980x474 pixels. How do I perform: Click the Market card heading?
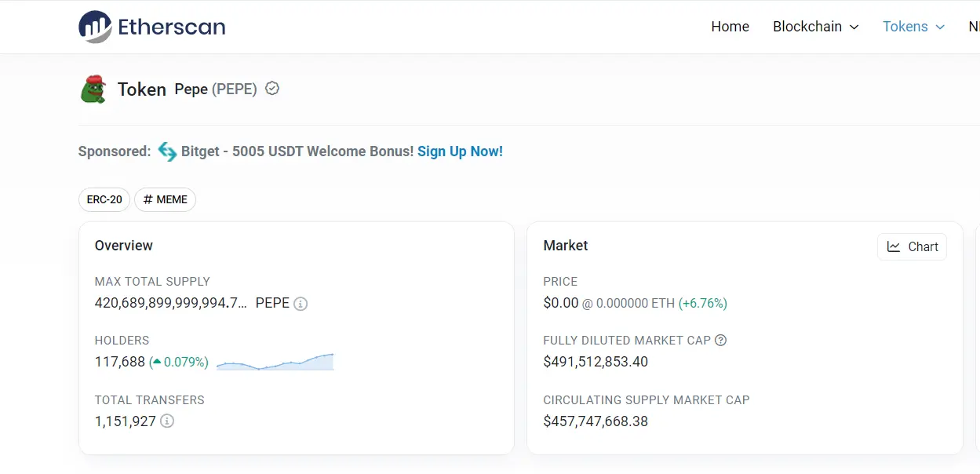(566, 246)
